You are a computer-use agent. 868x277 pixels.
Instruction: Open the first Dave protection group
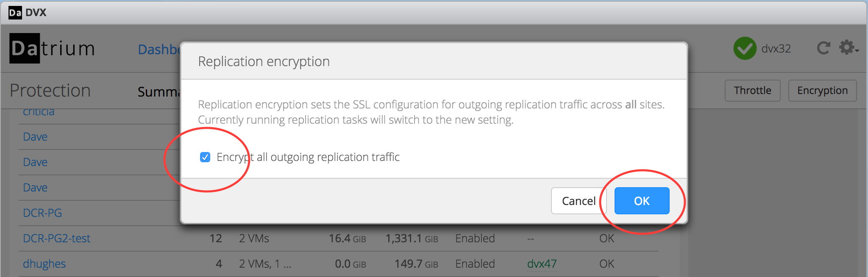(35, 137)
